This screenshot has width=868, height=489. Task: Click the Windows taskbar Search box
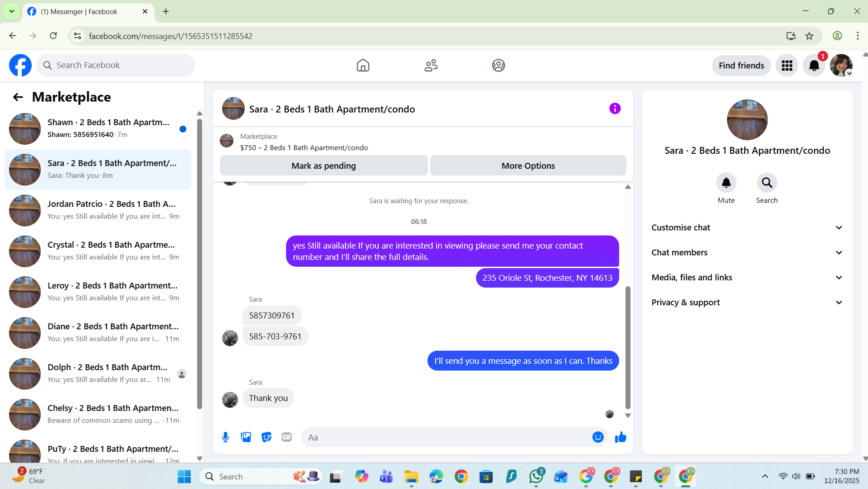click(261, 477)
